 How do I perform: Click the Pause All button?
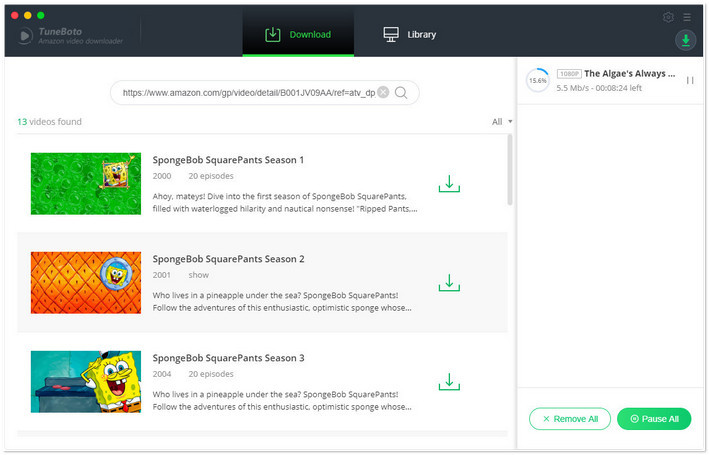(654, 419)
